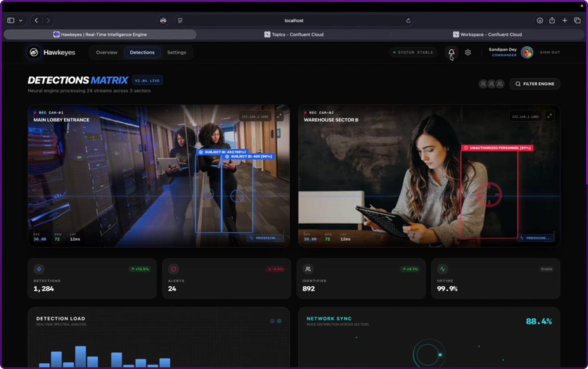Click the 192.168.1.1002 IP label

pyautogui.click(x=526, y=117)
